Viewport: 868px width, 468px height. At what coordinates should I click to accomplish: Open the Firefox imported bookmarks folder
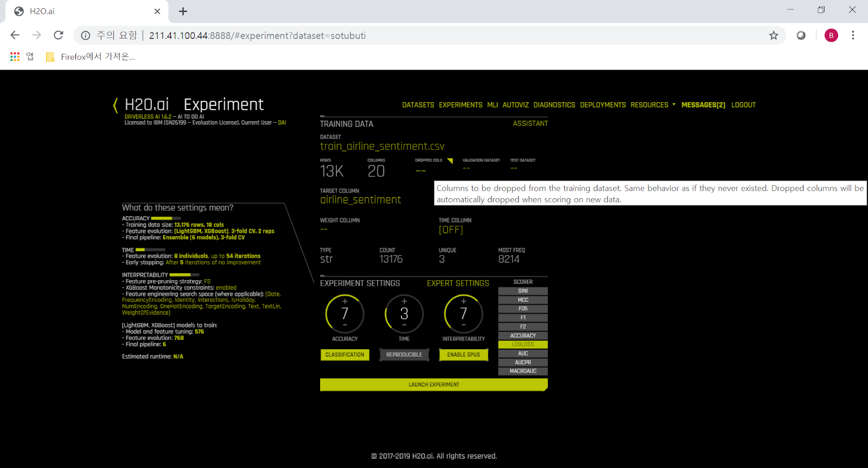coord(91,56)
